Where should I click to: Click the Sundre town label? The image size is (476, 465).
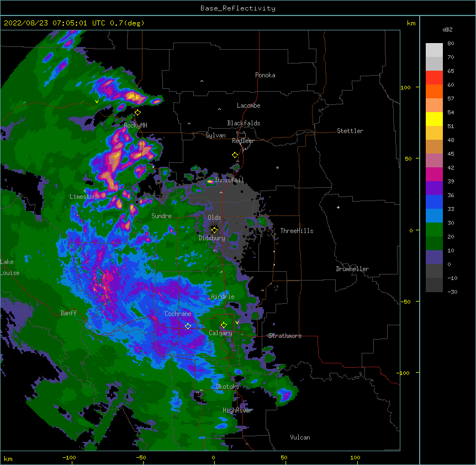pyautogui.click(x=161, y=216)
